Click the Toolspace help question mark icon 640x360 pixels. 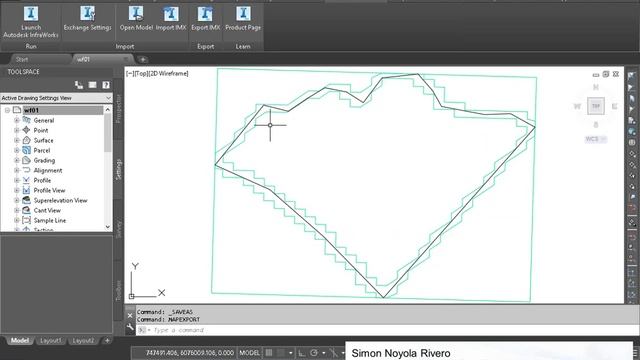106,85
